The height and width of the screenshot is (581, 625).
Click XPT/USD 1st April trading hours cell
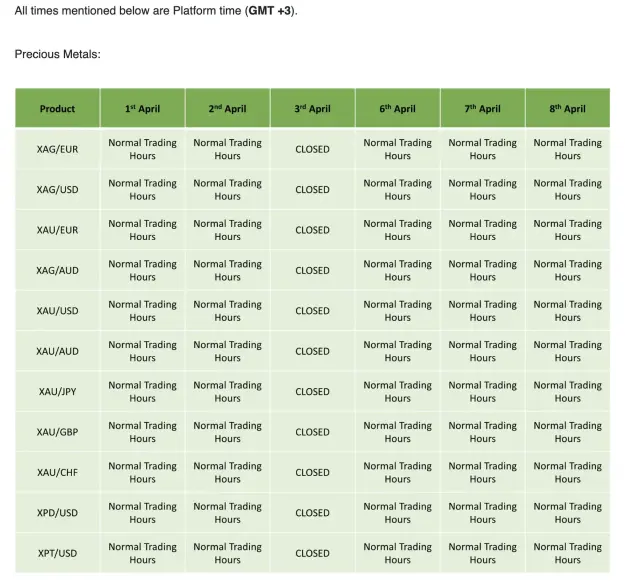click(x=142, y=553)
